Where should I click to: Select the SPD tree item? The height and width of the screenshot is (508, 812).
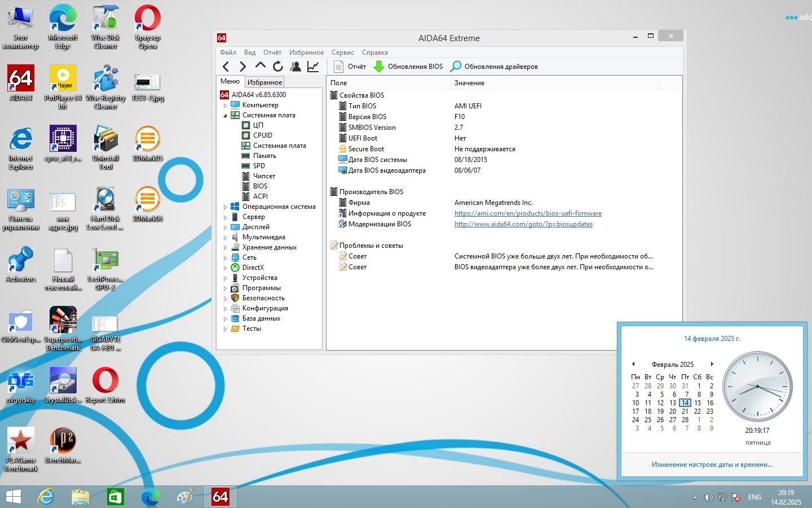[x=259, y=166]
